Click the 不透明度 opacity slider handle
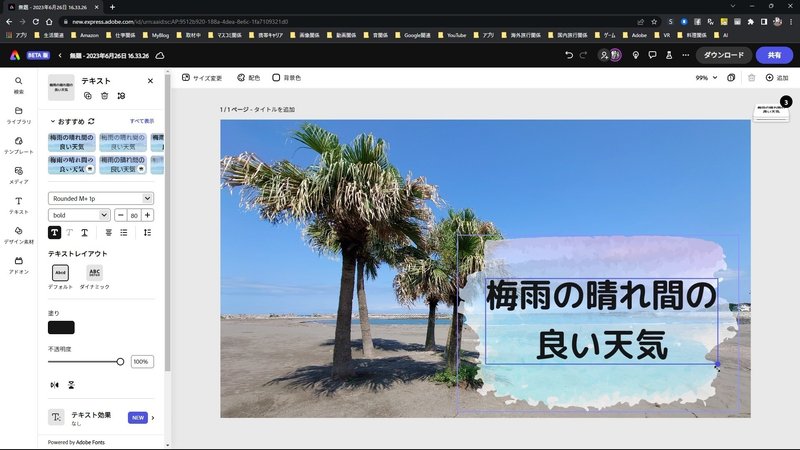Viewport: 800px width, 450px height. pos(120,362)
